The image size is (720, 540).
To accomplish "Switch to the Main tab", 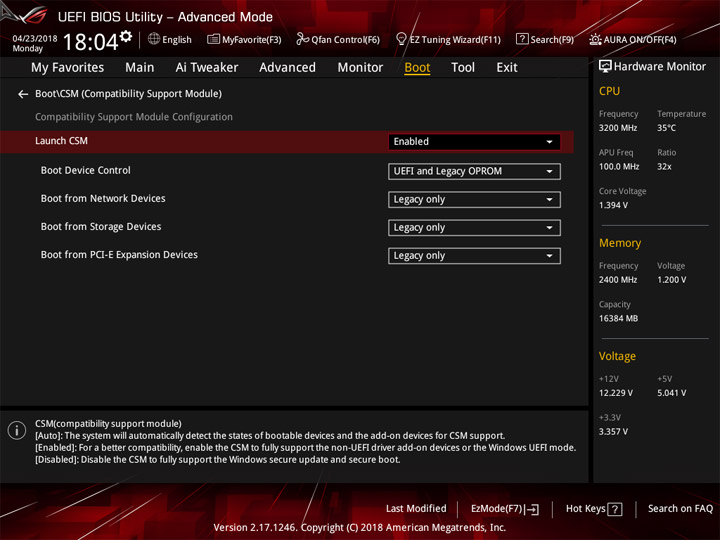I will (140, 68).
